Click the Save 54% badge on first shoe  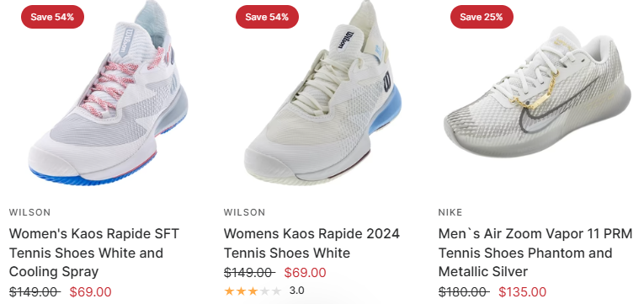[52, 17]
